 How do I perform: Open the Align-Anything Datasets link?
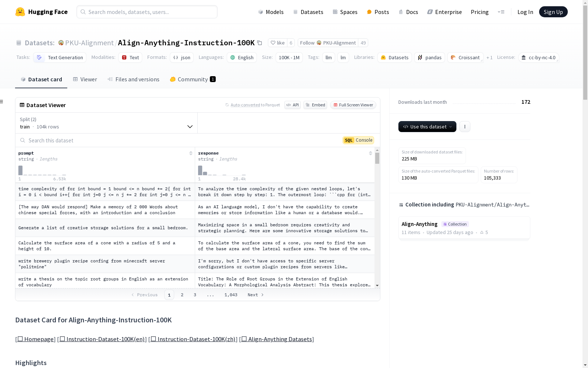(x=276, y=339)
